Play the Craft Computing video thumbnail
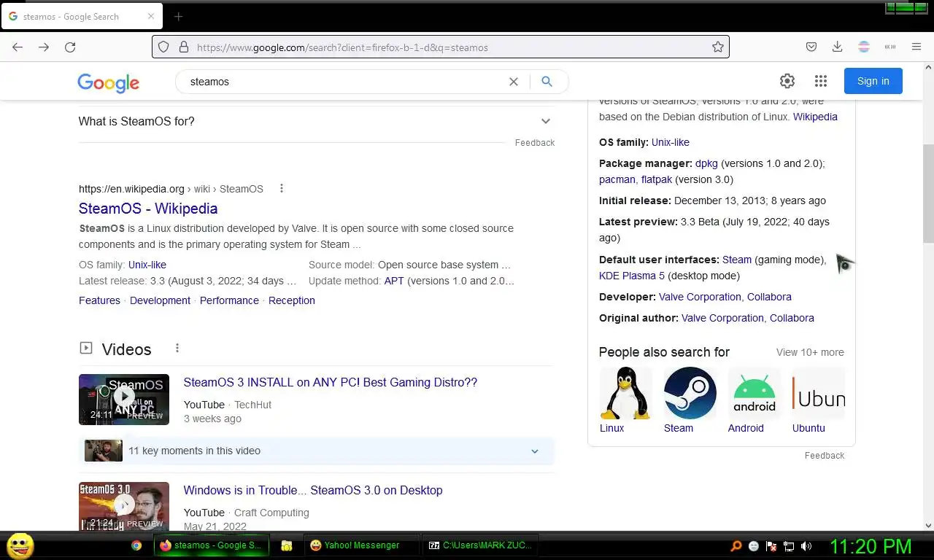The image size is (934, 560). 124,506
